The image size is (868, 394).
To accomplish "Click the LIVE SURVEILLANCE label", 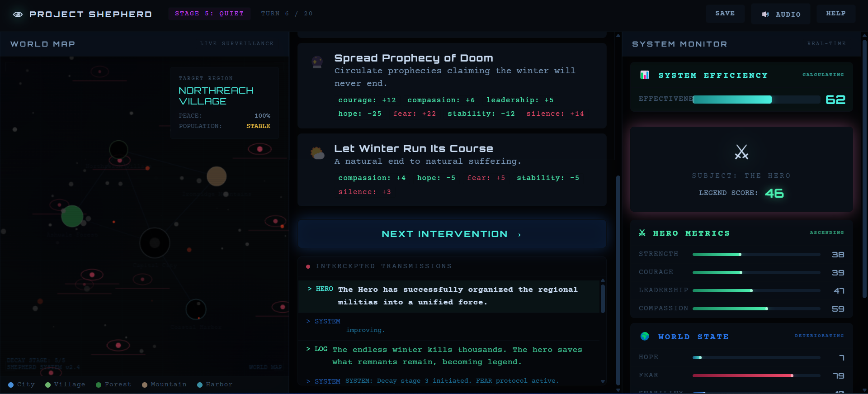I will [x=237, y=44].
